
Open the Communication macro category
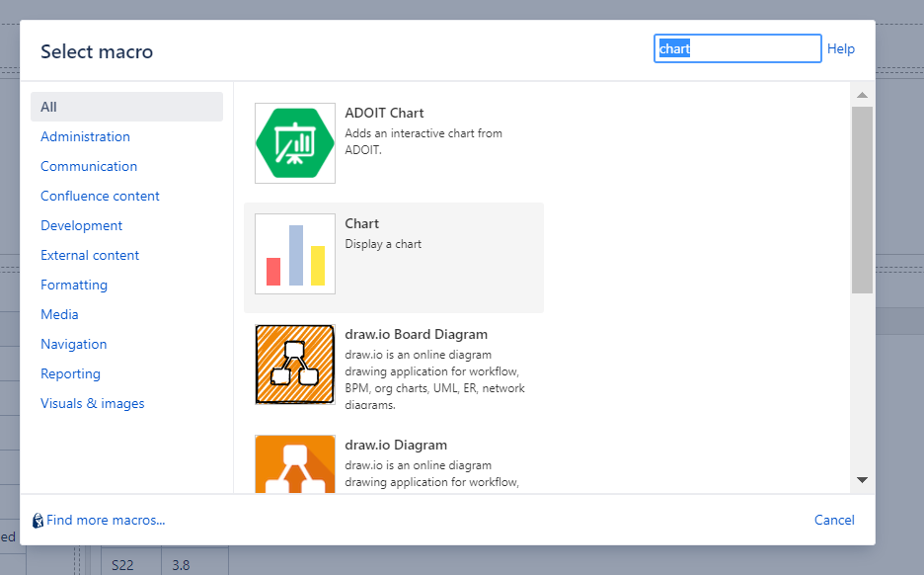click(x=89, y=166)
